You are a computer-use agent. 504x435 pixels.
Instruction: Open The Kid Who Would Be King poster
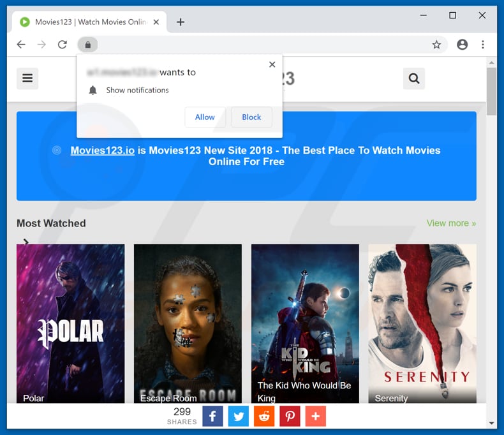(305, 323)
